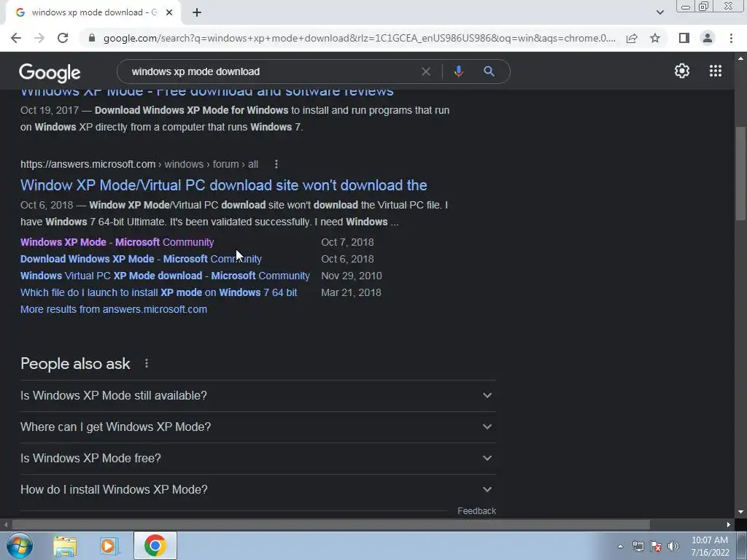The height and width of the screenshot is (560, 747).
Task: Open a new tab with plus button
Action: click(x=197, y=12)
